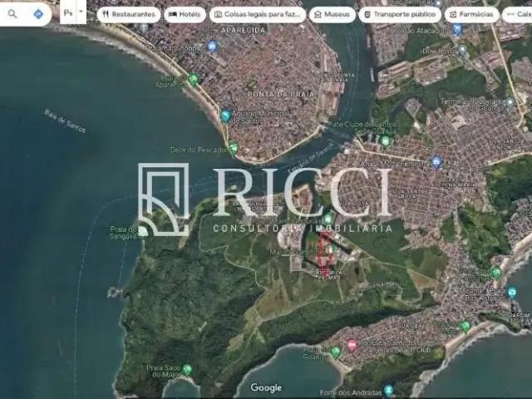Open the Deck do Pescador pin

(x=233, y=148)
